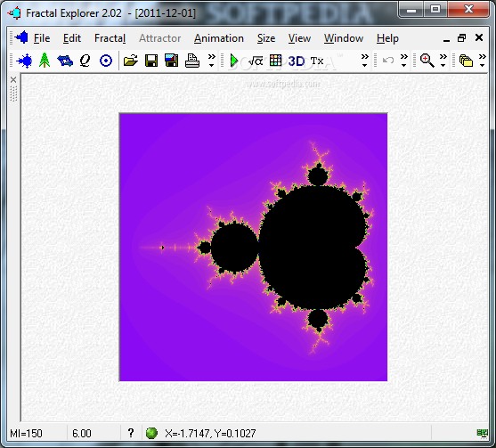This screenshot has height=448, width=496.
Task: Open a file with the folder icon
Action: tap(130, 60)
